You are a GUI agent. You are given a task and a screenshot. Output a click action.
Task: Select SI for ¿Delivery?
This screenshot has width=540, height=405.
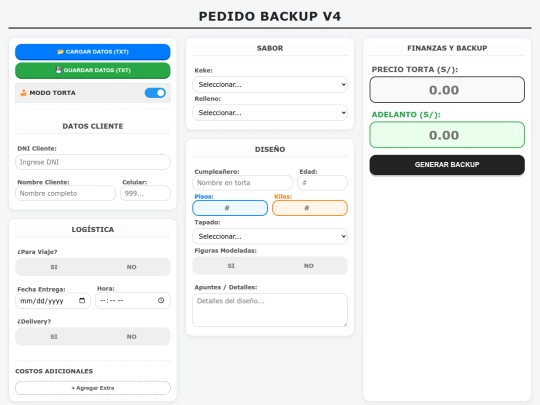point(54,336)
